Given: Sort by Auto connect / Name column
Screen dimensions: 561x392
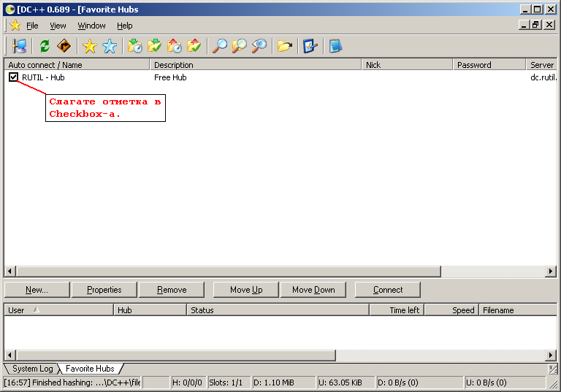Looking at the screenshot, I should pos(77,65).
